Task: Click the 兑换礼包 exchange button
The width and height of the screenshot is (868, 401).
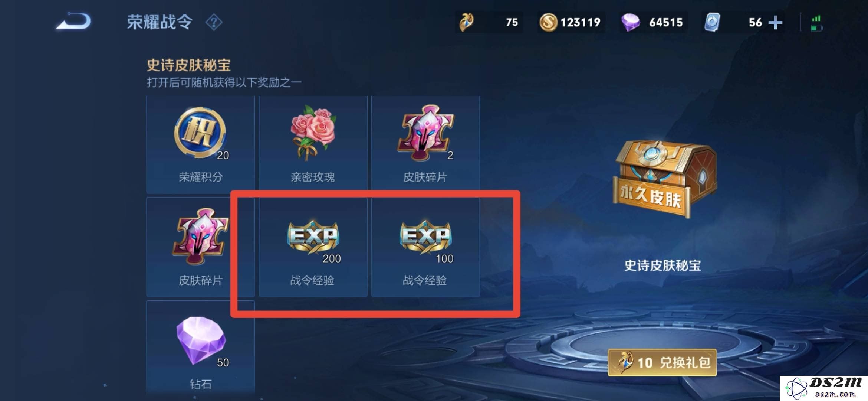Action: (x=662, y=362)
